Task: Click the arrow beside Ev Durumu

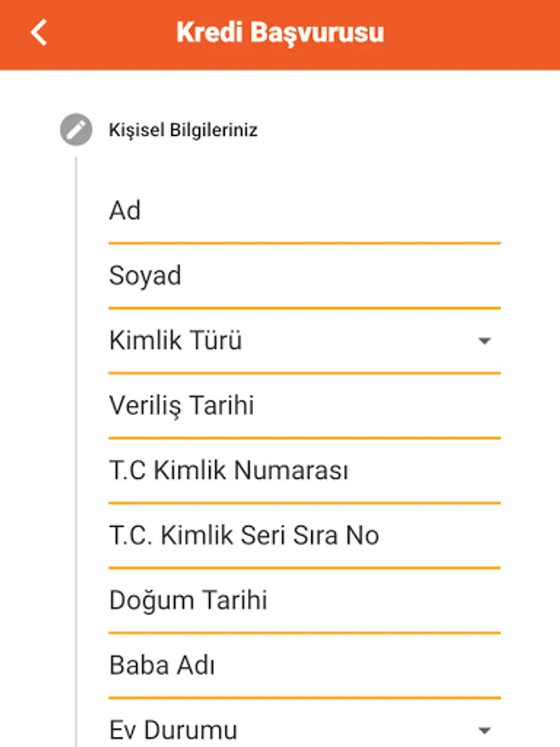Action: pyautogui.click(x=485, y=730)
